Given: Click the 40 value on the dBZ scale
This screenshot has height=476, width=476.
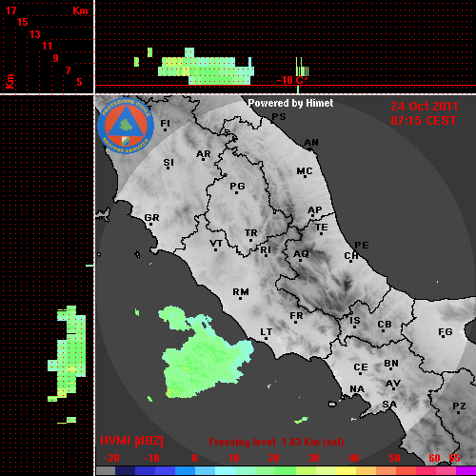Looking at the screenshot, I should point(353,458).
